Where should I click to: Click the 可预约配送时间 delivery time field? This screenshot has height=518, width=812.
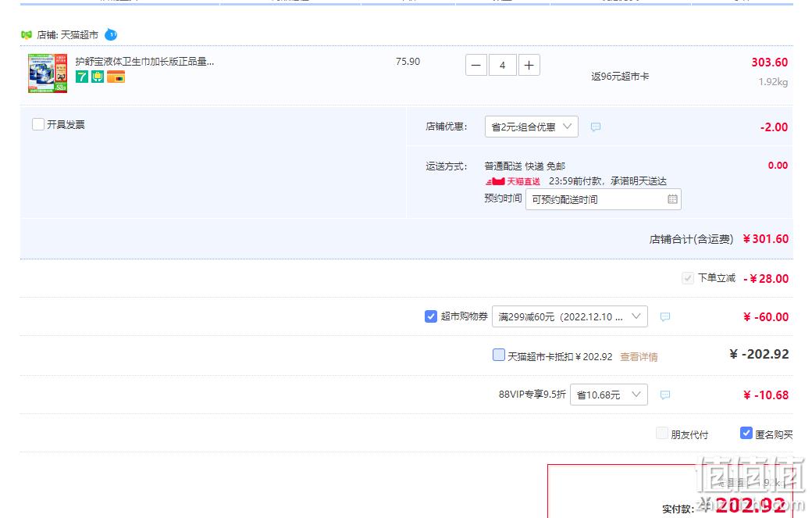tap(604, 199)
